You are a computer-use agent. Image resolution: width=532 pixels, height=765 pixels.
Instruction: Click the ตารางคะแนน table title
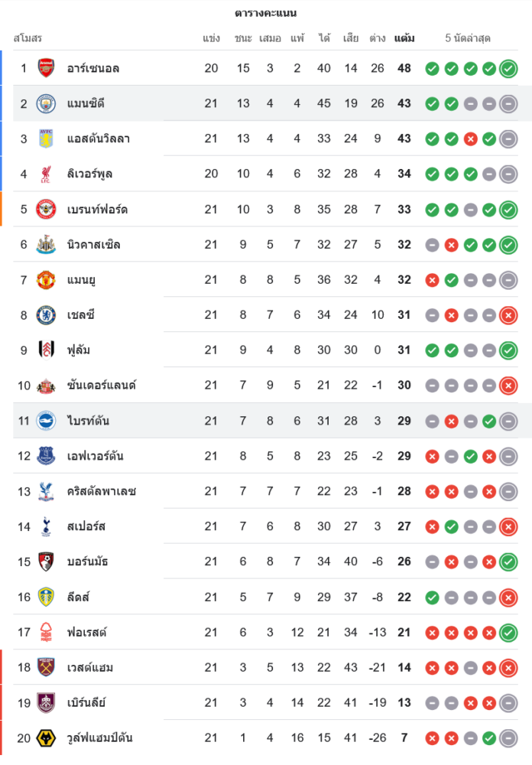pyautogui.click(x=266, y=13)
